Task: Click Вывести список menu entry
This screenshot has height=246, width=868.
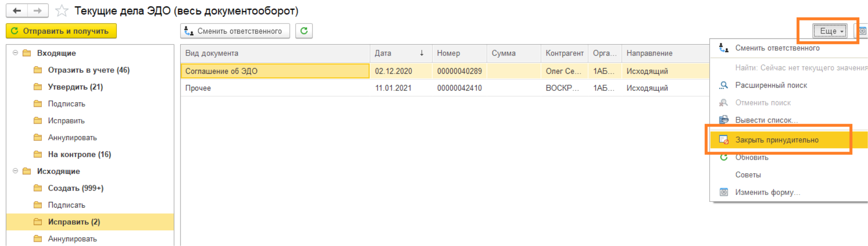Action: 766,120
